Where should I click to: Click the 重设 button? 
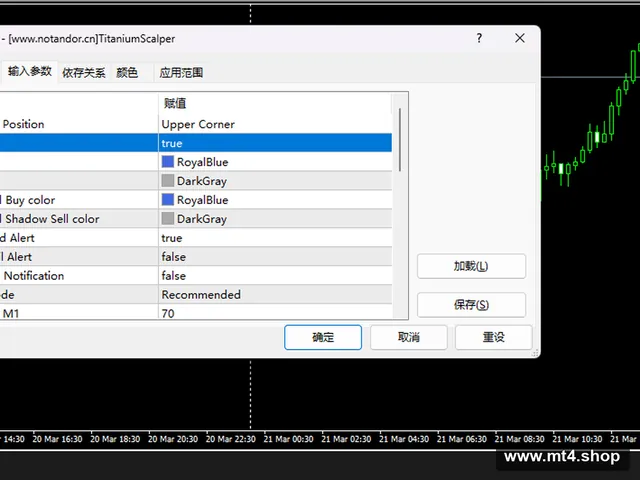click(x=494, y=337)
